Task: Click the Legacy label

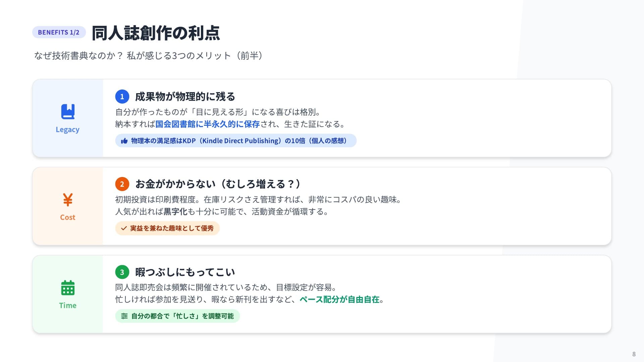Action: [67, 130]
